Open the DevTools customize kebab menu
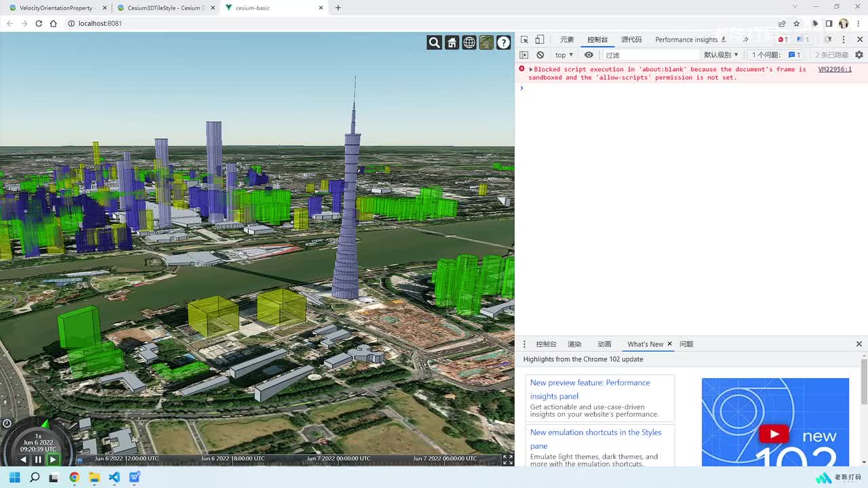The height and width of the screenshot is (488, 868). point(844,39)
